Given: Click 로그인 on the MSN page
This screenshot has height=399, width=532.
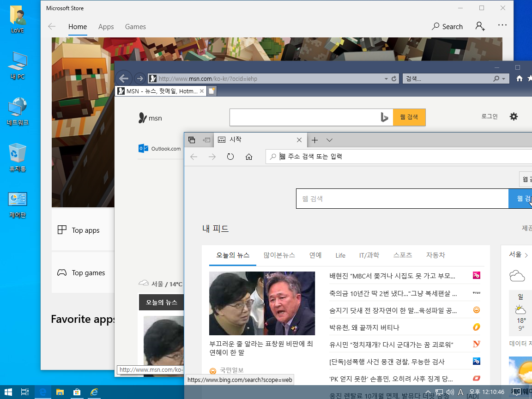Looking at the screenshot, I should (x=489, y=116).
